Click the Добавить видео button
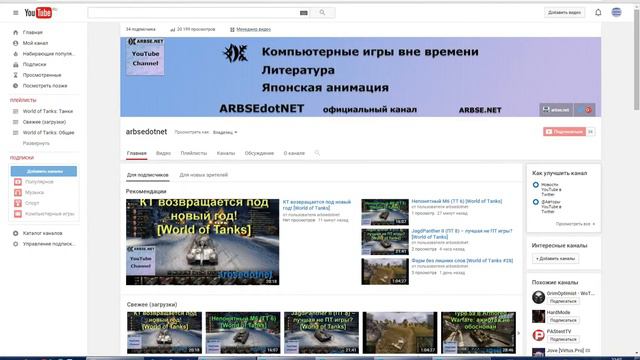This screenshot has width=640, height=360. [x=564, y=13]
